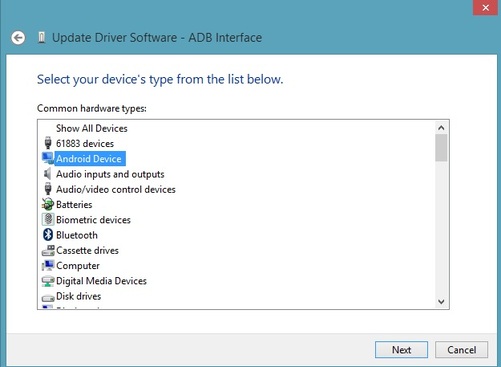Choose Disk drives from the list

click(78, 296)
